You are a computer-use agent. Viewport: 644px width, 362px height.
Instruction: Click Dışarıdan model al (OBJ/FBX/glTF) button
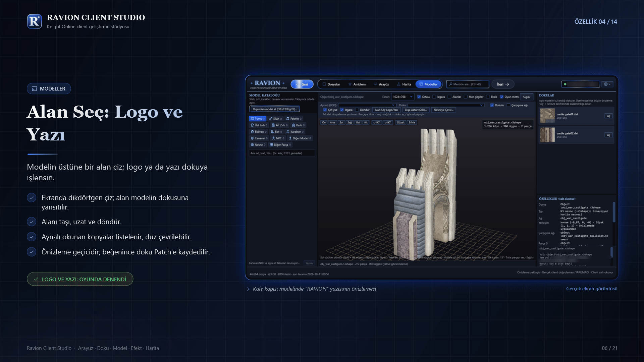[x=275, y=109]
